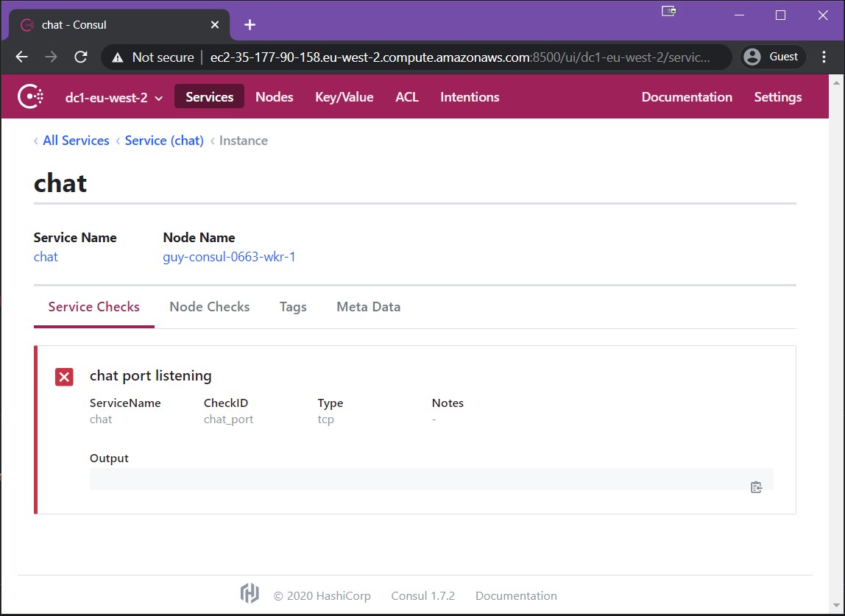Switch to the Tags tab
Viewport: 845px width, 616px height.
pos(293,307)
